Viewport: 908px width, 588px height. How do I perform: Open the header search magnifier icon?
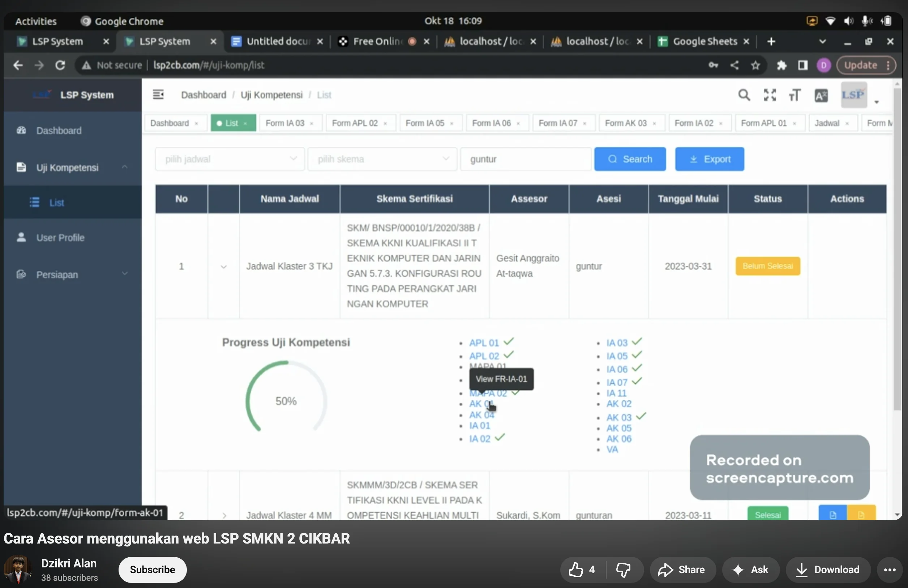(x=744, y=95)
